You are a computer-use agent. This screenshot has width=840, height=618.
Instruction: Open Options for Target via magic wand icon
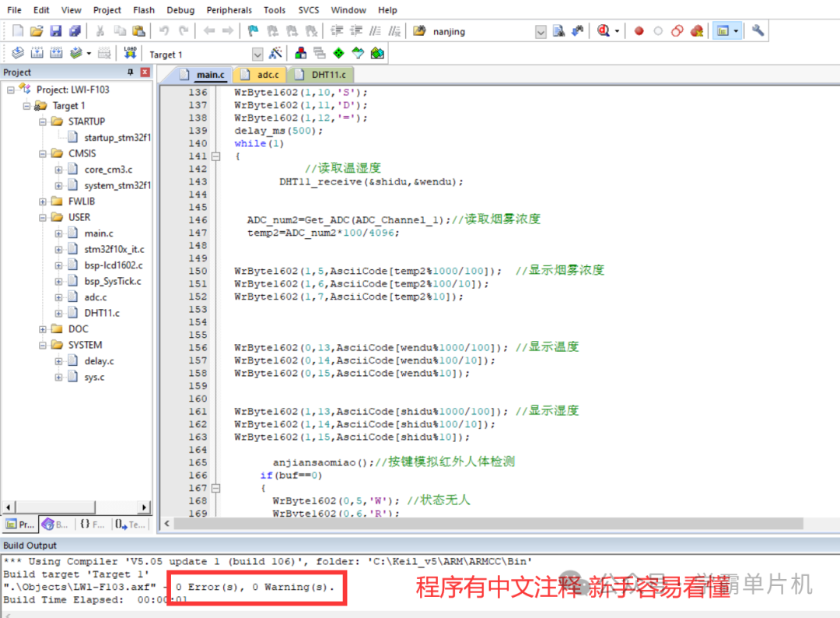click(x=275, y=53)
